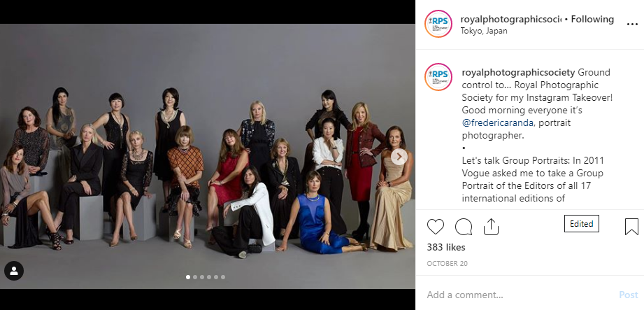Open comments with the speech bubble icon

point(464,227)
